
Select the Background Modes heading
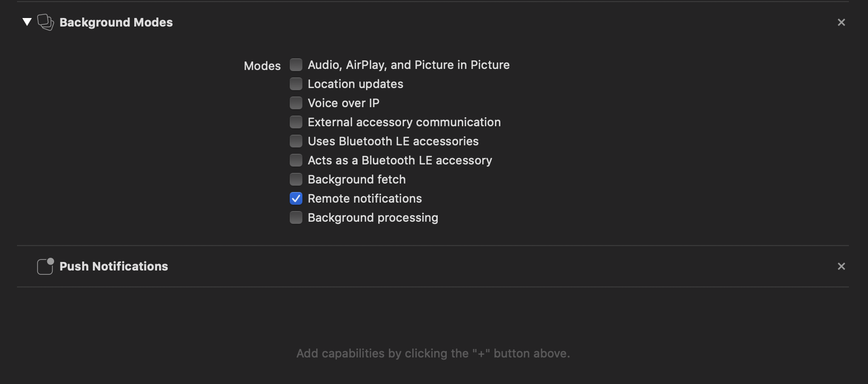pyautogui.click(x=116, y=22)
